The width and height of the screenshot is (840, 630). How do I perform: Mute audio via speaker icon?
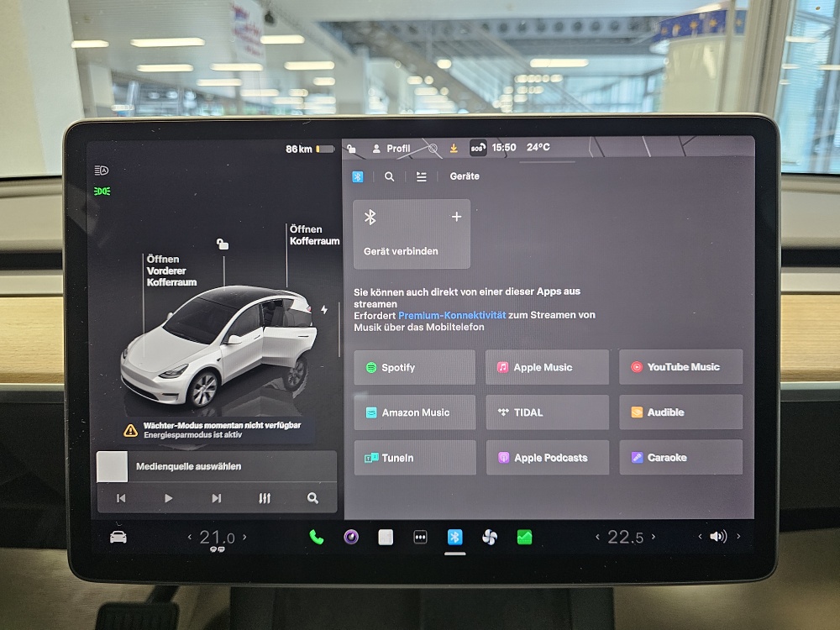718,536
